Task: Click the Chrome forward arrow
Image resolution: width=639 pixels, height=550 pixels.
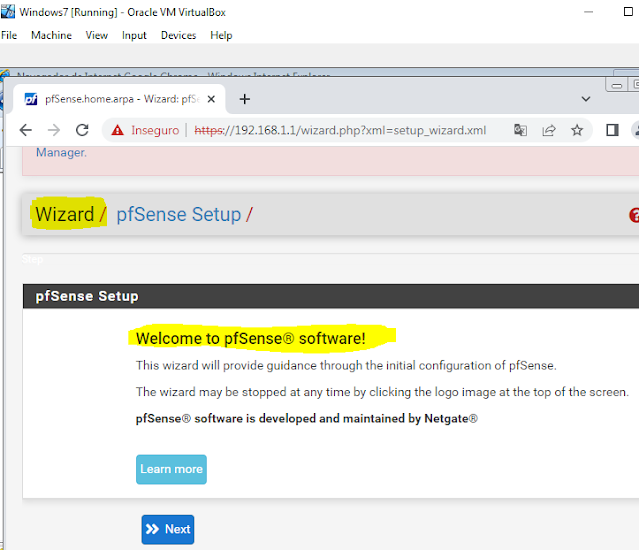Action: pos(54,130)
